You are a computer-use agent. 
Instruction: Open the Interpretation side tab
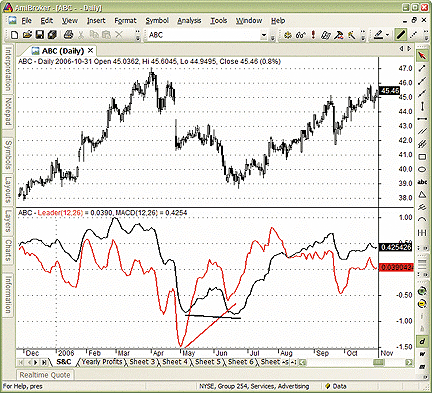8,69
